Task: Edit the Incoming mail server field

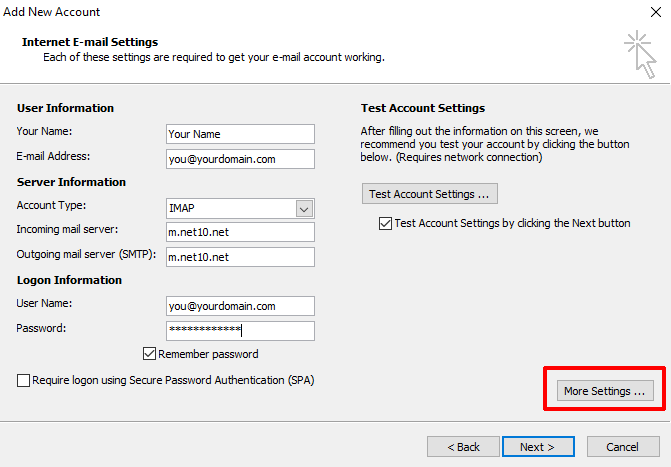Action: [240, 232]
